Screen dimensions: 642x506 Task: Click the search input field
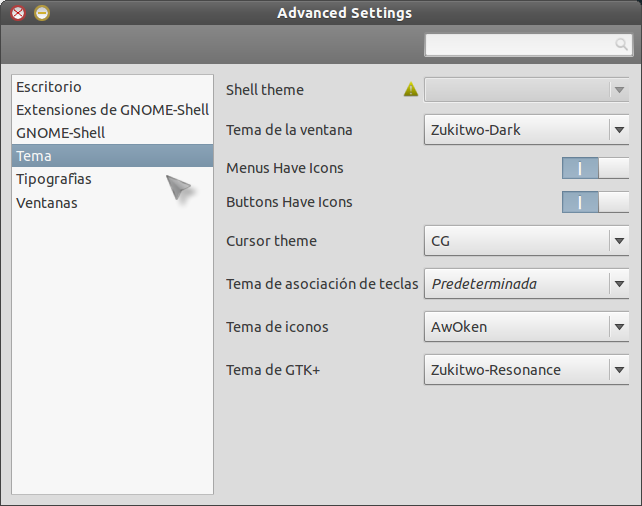518,45
